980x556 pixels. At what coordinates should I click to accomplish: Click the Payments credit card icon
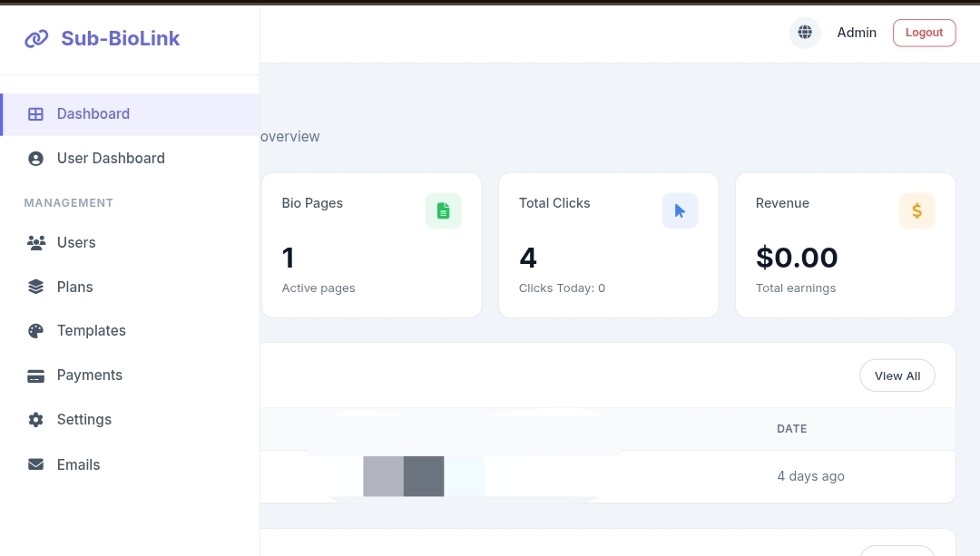tap(35, 376)
